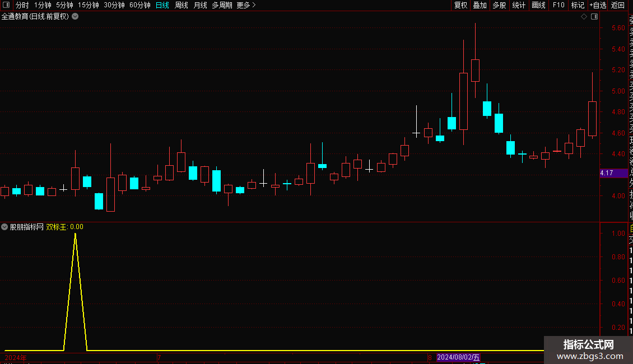Switch to the 周线 weekly chart
Viewport: 633px width, 364px height.
(181, 5)
